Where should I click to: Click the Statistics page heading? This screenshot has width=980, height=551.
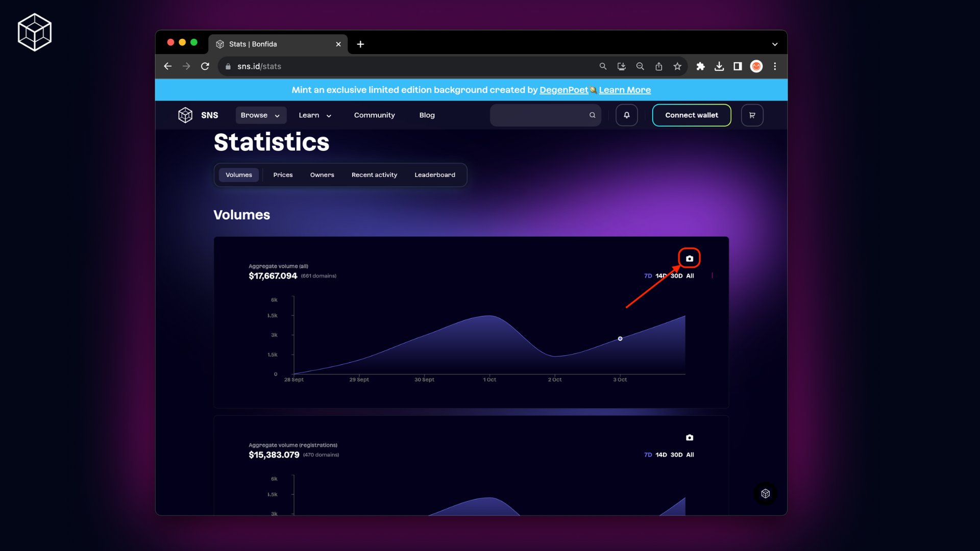tap(272, 142)
